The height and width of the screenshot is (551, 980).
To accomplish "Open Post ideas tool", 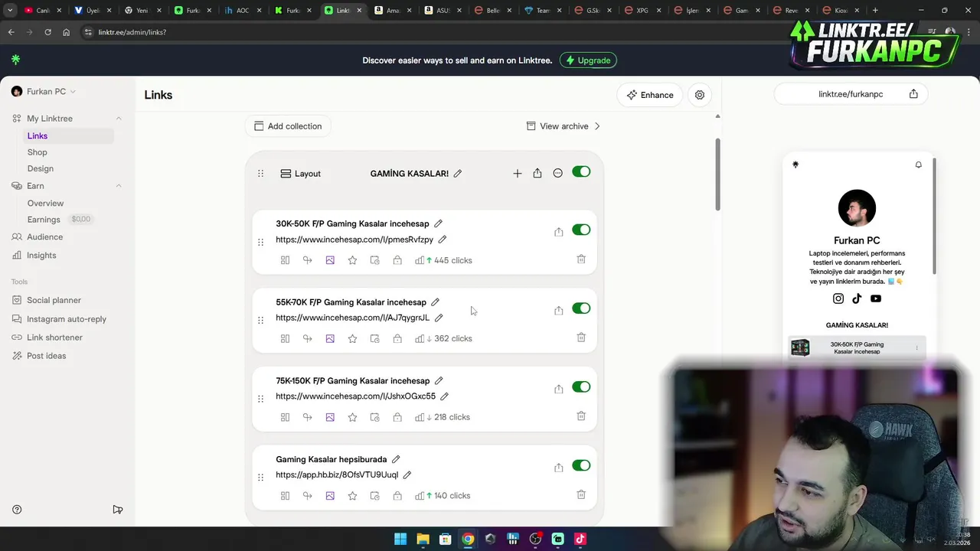I will point(47,356).
